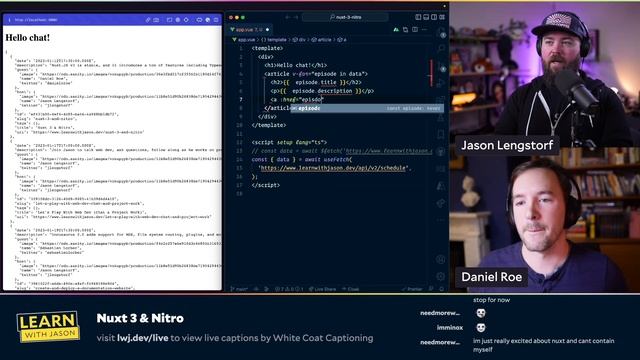640x360 pixels.
Task: Click the const data await useFetch line
Action: [x=302, y=160]
